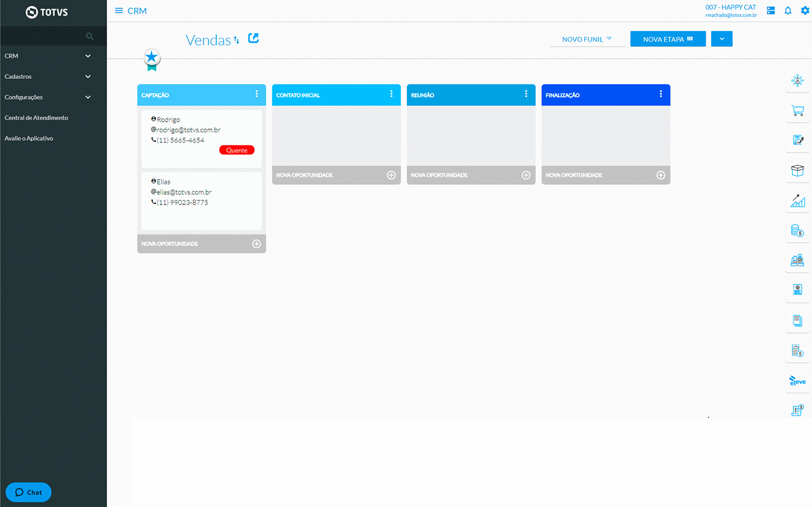Open the growth chart icon in right sidebar
Screen dimensions: 812x507
pos(797,201)
